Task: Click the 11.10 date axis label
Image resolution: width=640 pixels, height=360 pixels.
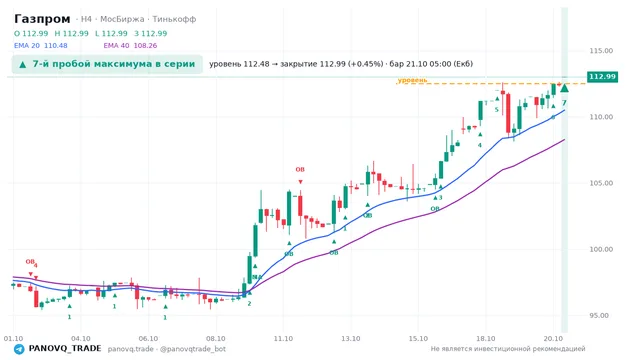Action: 283,338
